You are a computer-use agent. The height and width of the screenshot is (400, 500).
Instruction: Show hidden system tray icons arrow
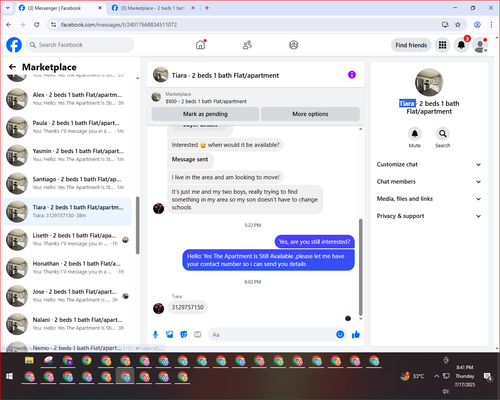pos(436,376)
